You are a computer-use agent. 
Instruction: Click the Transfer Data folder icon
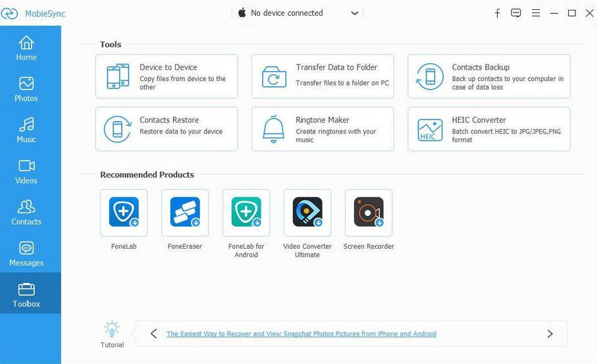click(274, 77)
